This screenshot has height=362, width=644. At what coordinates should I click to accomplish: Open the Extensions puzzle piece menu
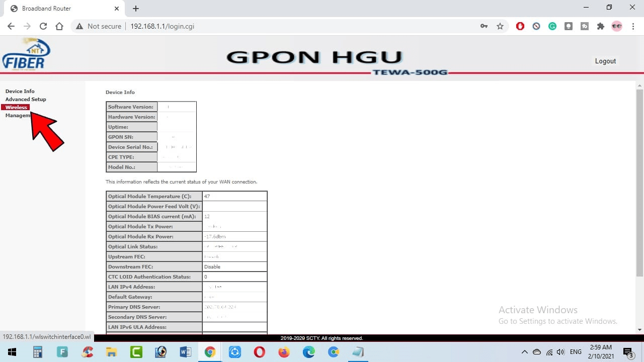click(x=601, y=26)
